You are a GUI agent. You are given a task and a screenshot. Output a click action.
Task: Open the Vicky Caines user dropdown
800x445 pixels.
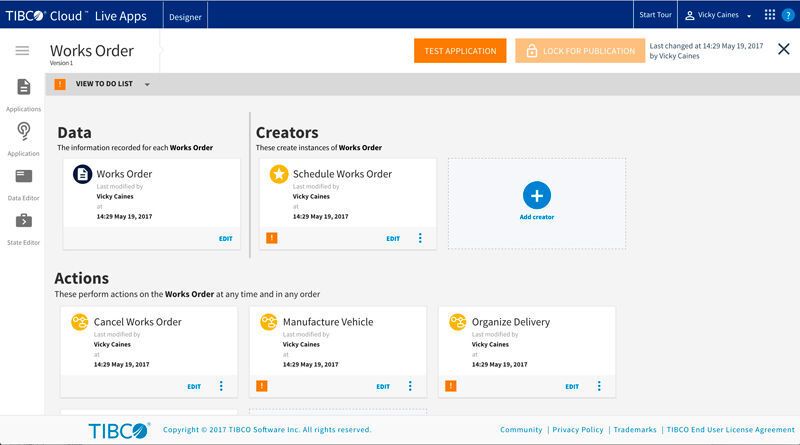point(718,15)
